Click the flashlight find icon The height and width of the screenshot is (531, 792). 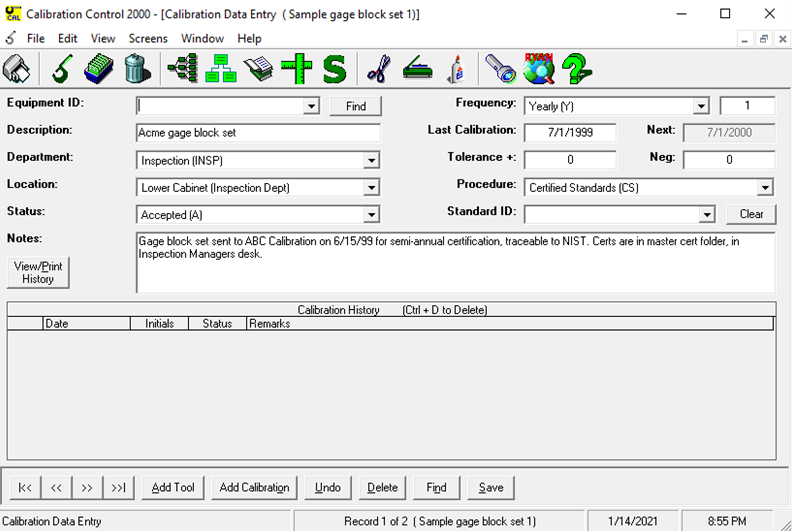[x=500, y=68]
